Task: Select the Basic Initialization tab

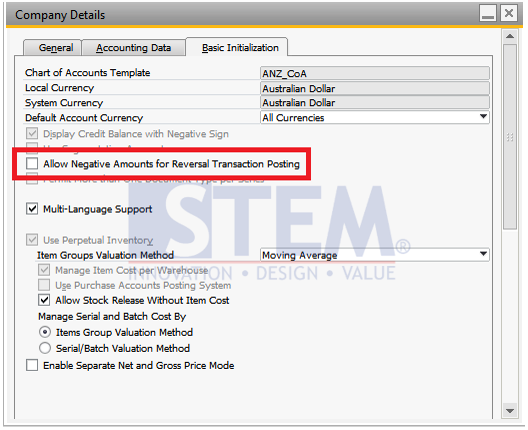Action: tap(240, 48)
